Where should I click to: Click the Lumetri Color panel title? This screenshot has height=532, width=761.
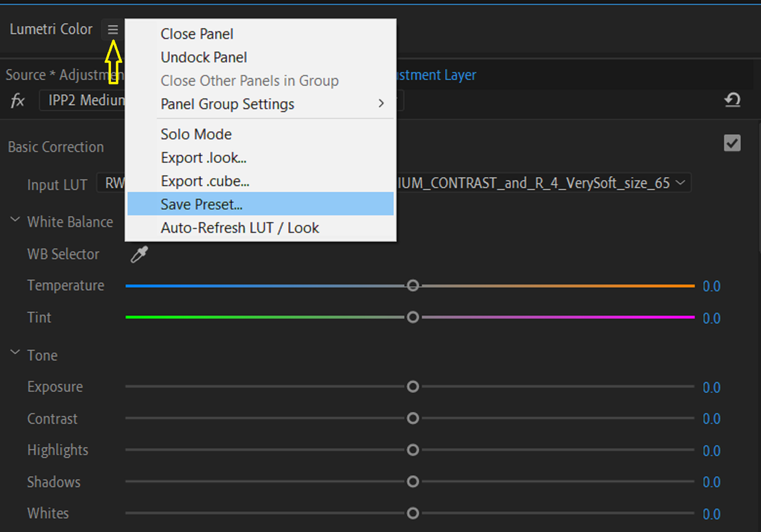pos(51,29)
